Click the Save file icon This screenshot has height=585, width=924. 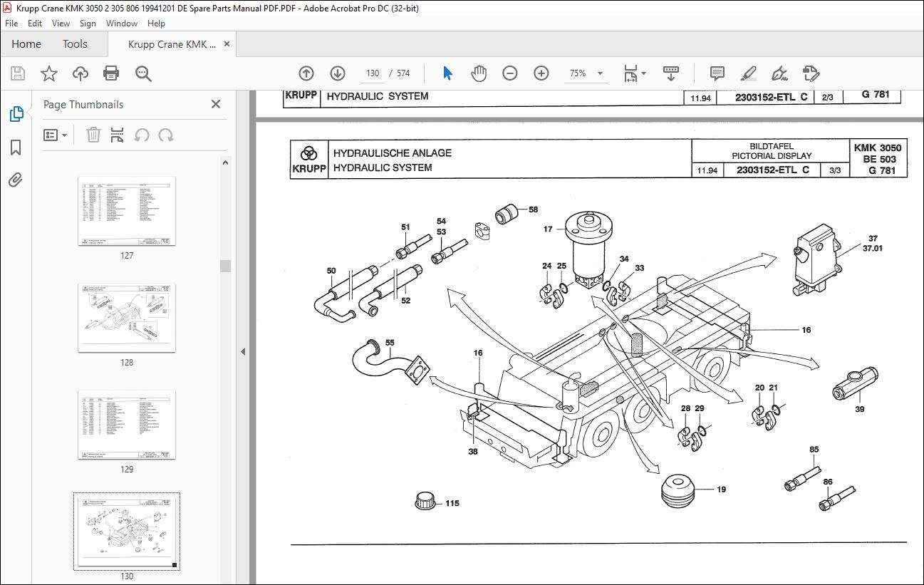pos(18,73)
